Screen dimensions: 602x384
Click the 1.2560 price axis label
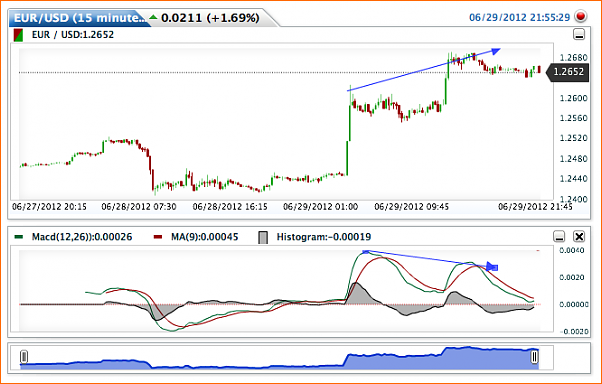click(574, 118)
